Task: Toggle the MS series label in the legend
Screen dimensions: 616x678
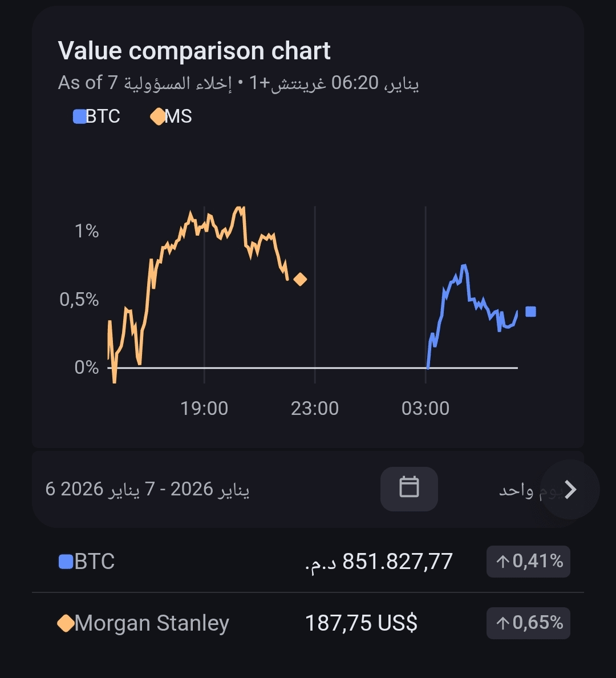Action: [179, 117]
